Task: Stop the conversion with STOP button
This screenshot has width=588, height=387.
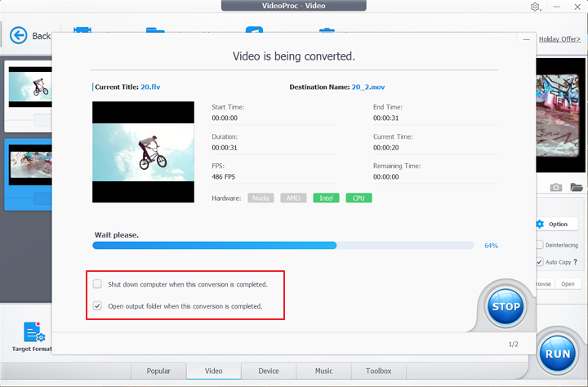Action: tap(506, 306)
